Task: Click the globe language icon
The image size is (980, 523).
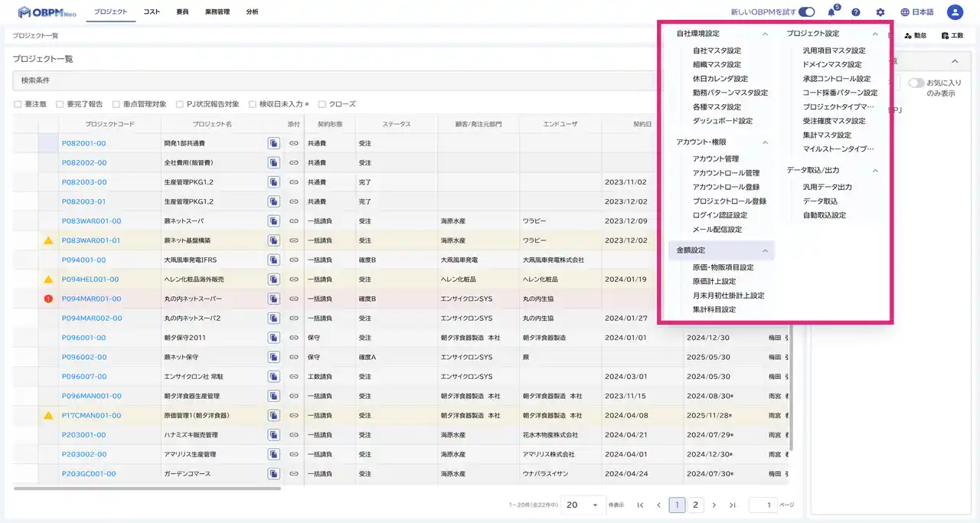Action: click(x=905, y=12)
